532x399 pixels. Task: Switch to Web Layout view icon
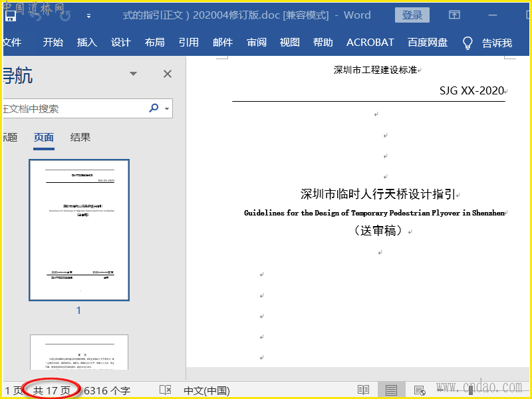(420, 390)
